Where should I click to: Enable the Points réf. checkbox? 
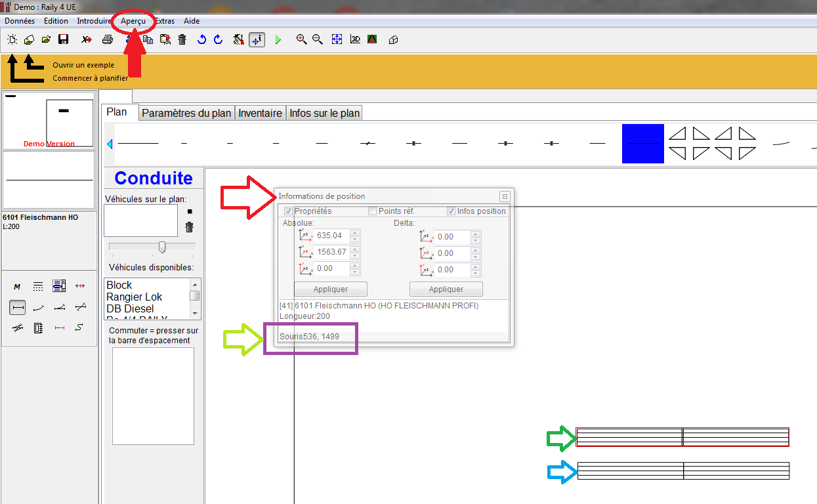tap(372, 211)
